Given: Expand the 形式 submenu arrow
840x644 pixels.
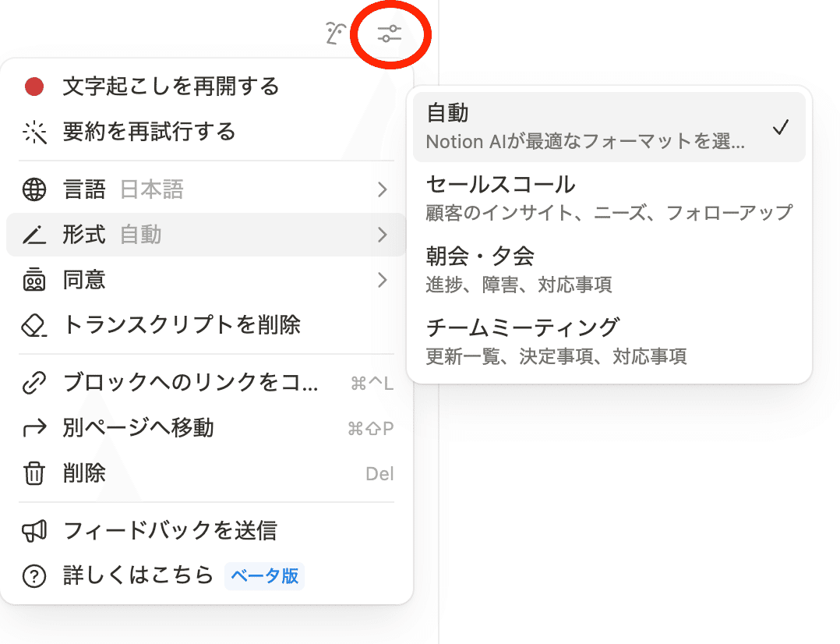Looking at the screenshot, I should [382, 235].
